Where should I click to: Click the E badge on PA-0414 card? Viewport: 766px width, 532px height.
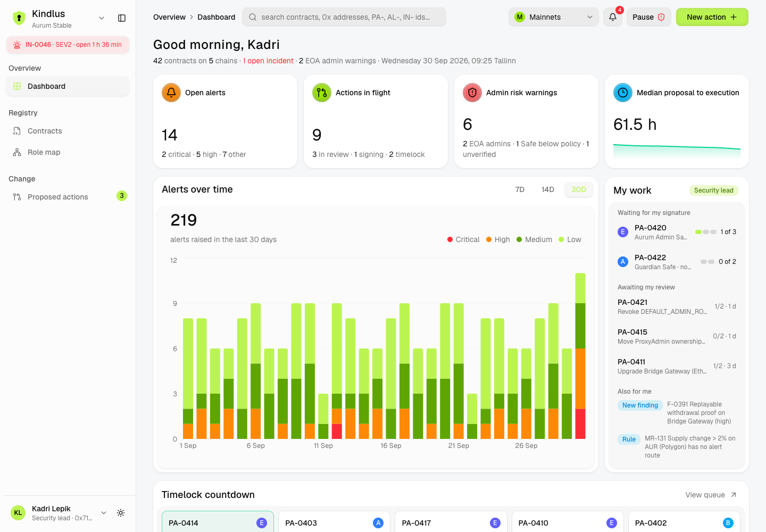click(262, 523)
